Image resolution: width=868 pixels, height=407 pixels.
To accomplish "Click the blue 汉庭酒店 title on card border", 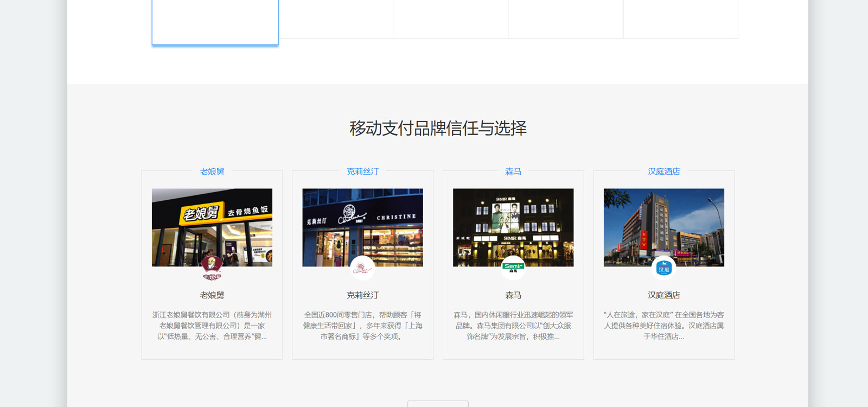I will pyautogui.click(x=663, y=171).
